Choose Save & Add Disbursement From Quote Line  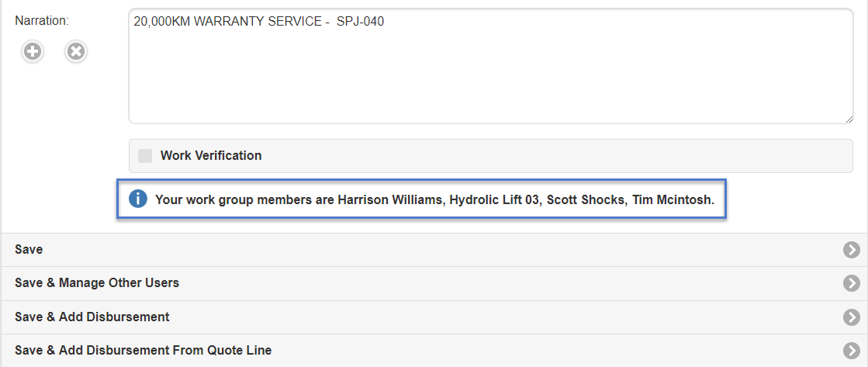click(x=144, y=351)
